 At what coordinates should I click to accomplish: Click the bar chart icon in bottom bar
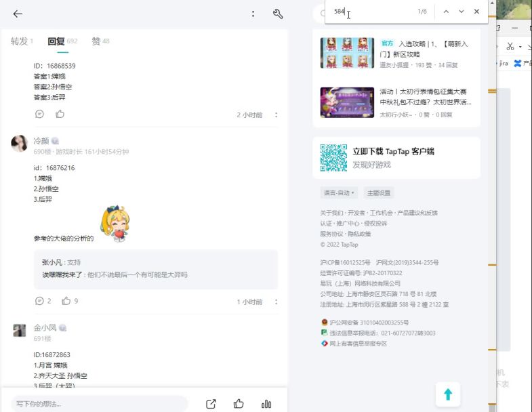(266, 404)
